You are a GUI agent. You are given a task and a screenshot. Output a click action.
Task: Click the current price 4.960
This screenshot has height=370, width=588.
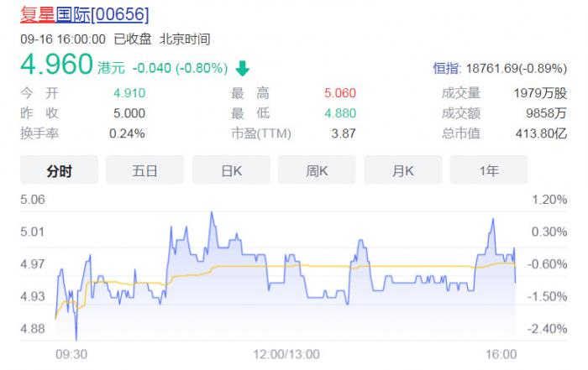[56, 64]
